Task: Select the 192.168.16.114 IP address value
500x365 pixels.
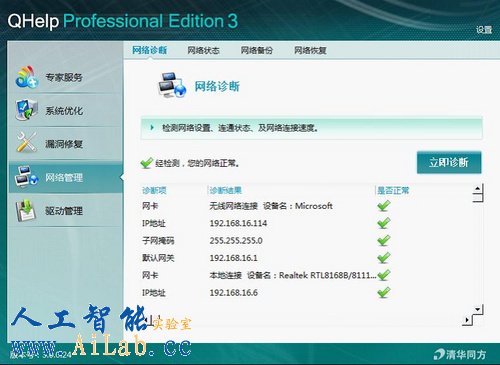Action: click(x=238, y=223)
